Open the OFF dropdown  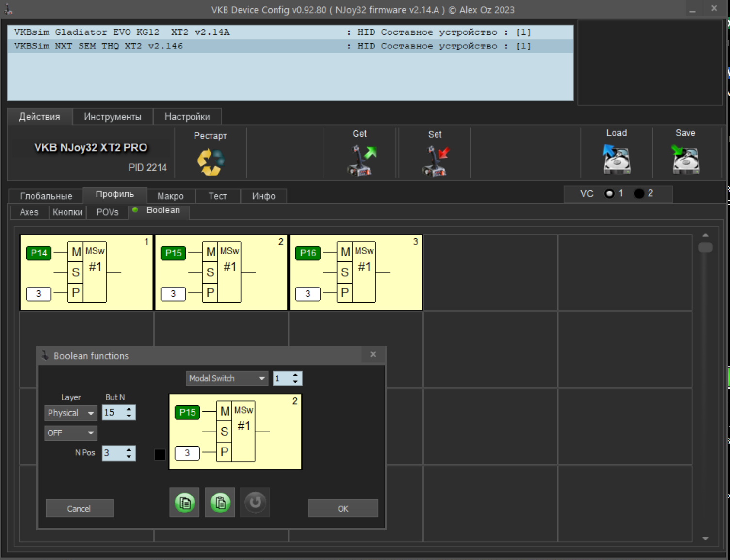(x=71, y=432)
